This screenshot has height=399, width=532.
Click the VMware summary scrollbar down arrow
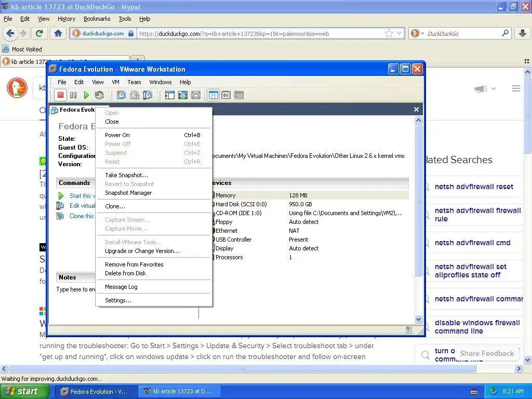pyautogui.click(x=418, y=320)
